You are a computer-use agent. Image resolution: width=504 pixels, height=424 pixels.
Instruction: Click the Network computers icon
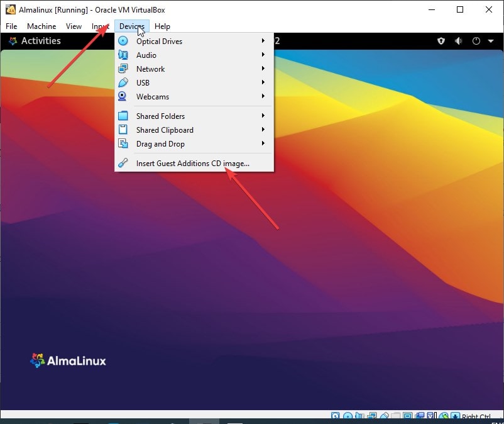(123, 69)
